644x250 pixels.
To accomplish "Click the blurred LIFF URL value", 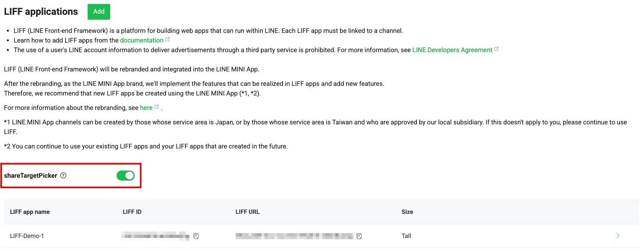I will pos(294,236).
